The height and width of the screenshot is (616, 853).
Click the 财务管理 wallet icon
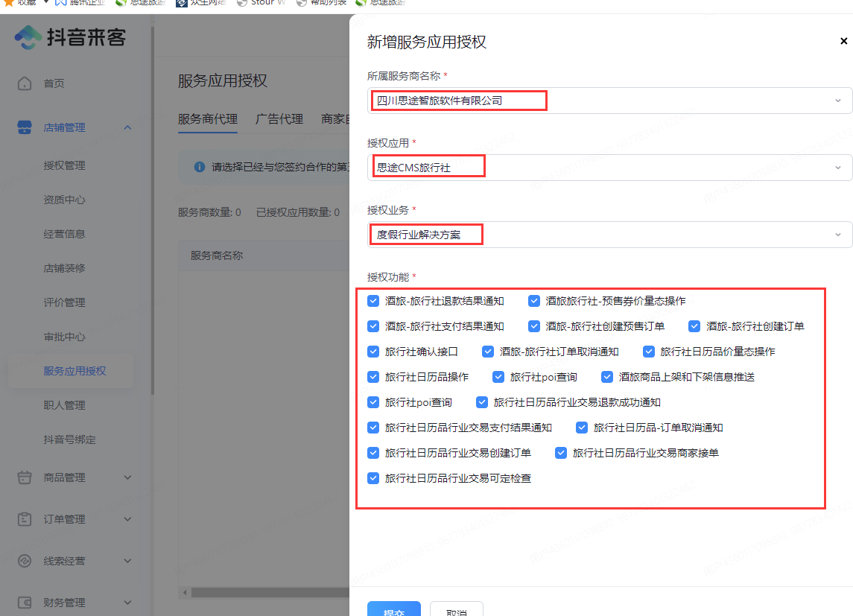click(25, 603)
